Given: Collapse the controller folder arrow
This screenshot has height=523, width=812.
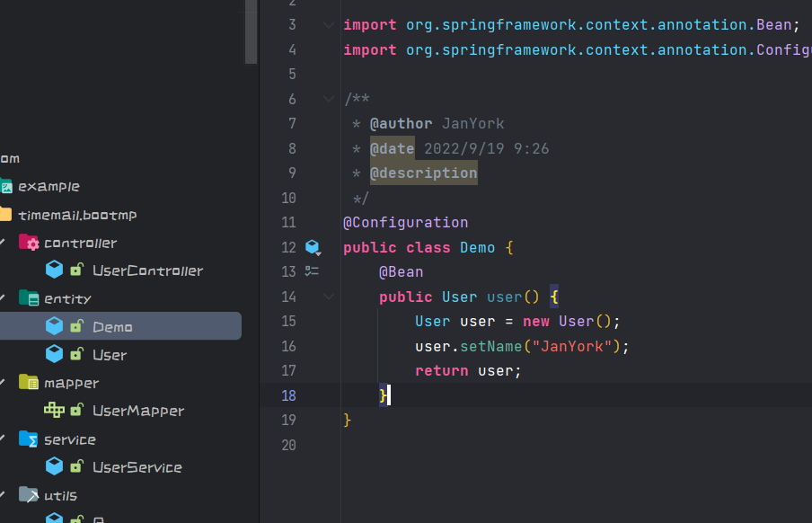Looking at the screenshot, I should 3,242.
